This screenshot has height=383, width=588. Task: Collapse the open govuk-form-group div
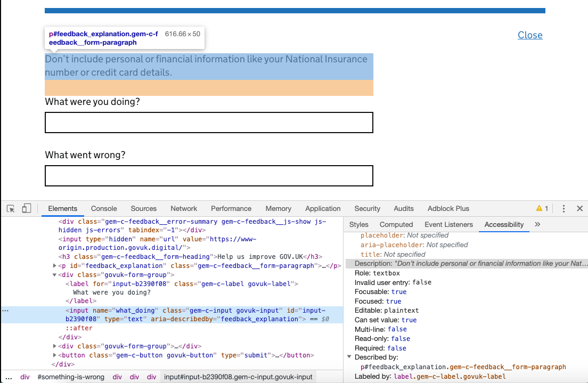pyautogui.click(x=55, y=275)
